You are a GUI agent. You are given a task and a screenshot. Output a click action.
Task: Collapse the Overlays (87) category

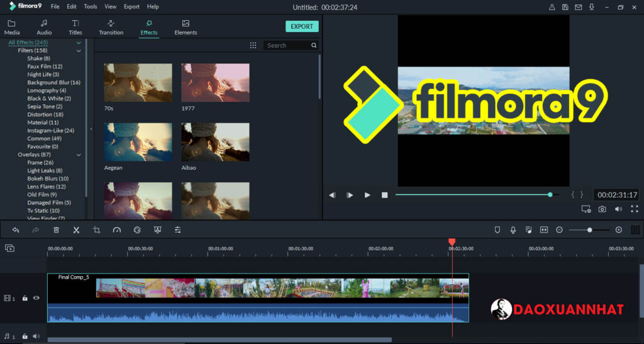(x=79, y=155)
